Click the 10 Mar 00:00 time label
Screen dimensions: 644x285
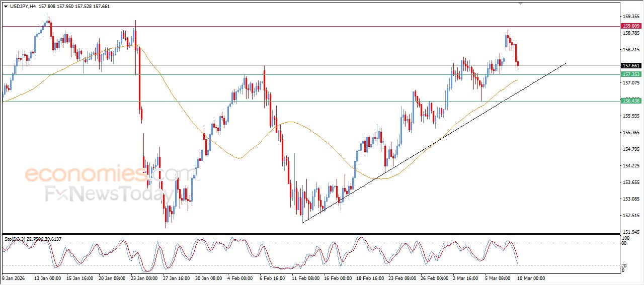coord(530,278)
